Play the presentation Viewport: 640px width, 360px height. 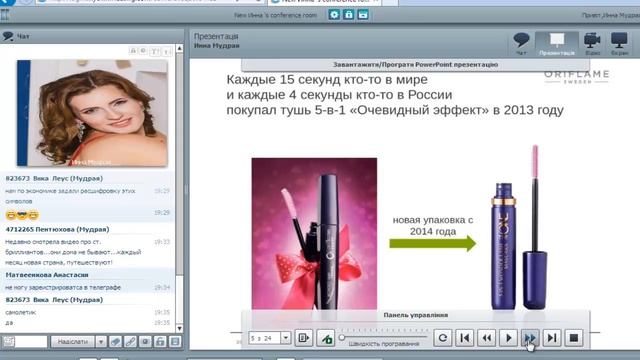point(509,338)
